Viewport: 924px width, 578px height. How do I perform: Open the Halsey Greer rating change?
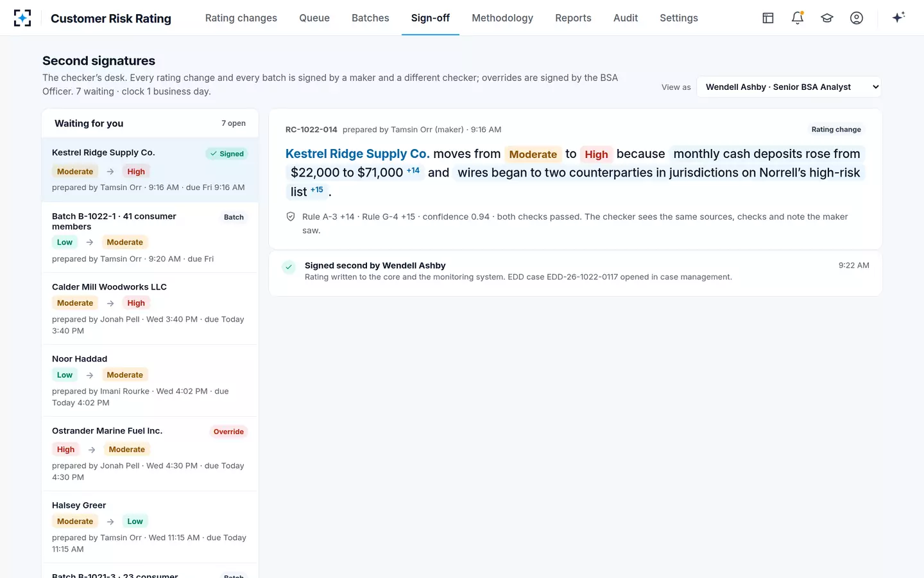(x=150, y=527)
